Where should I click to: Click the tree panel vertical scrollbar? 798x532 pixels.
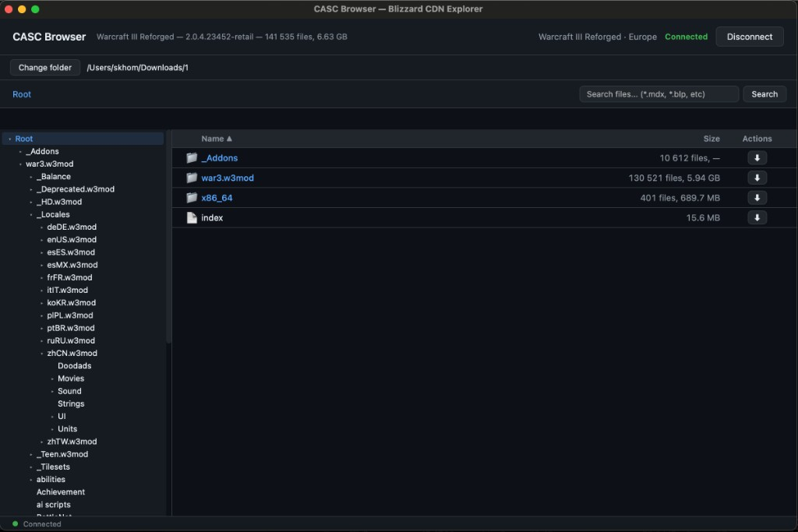click(168, 237)
